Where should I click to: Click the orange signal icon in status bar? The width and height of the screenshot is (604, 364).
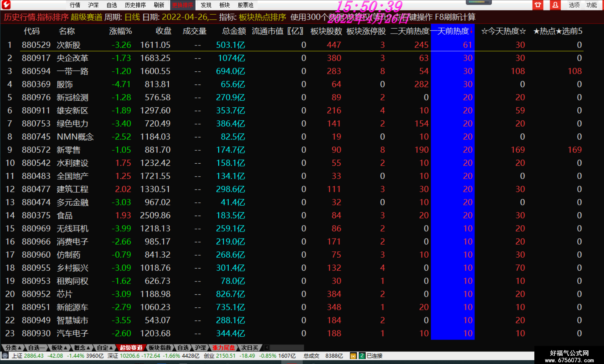pos(353,356)
